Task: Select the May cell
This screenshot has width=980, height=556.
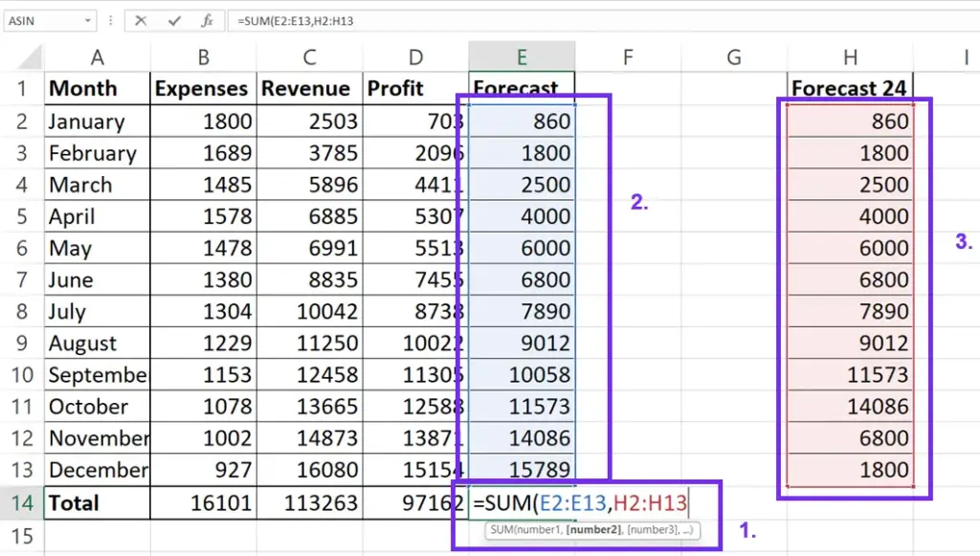Action: (97, 248)
